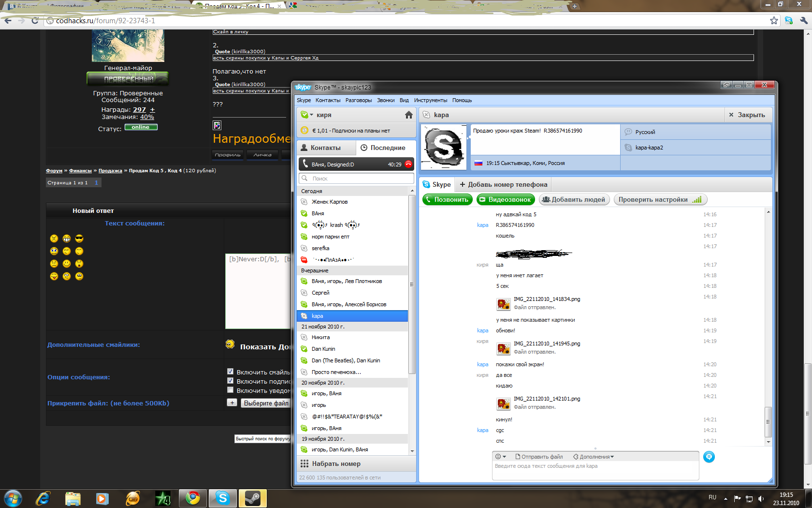This screenshot has width=812, height=508.
Task: Open IMG_22112010_142101.png file thumbnail
Action: pyautogui.click(x=504, y=403)
